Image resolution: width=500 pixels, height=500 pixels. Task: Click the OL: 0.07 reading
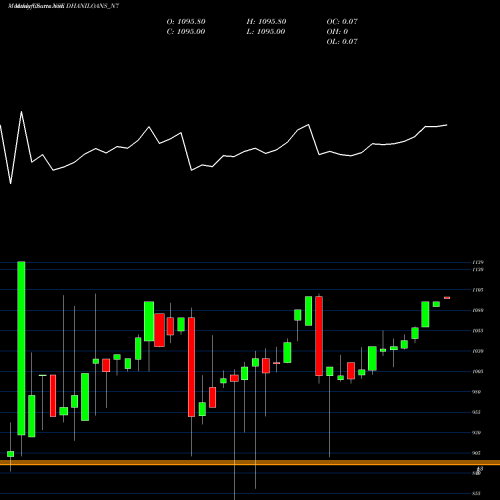342,42
